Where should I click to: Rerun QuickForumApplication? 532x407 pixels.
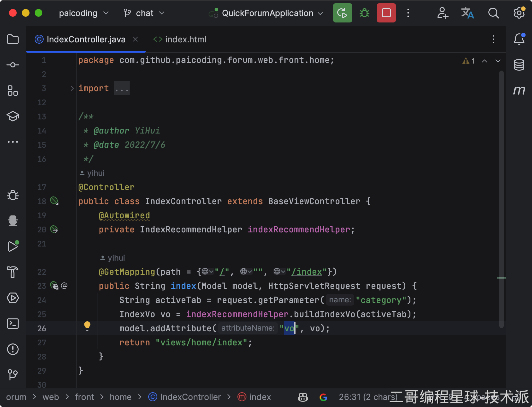[343, 13]
